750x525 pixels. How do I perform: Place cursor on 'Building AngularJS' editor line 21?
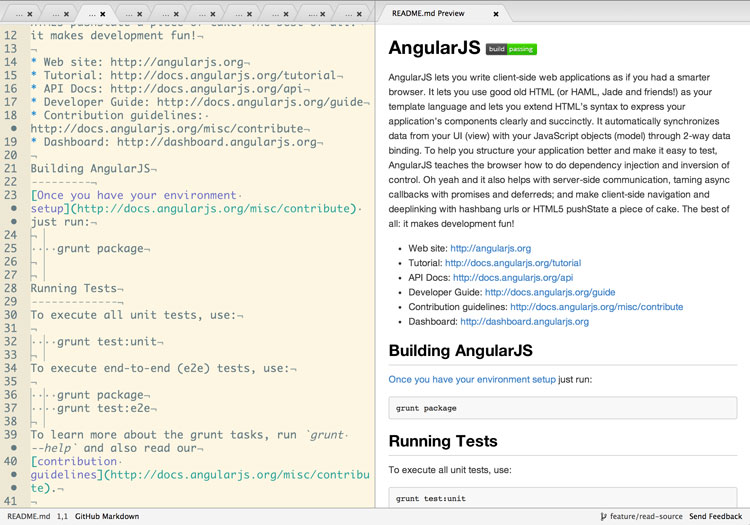click(x=90, y=168)
